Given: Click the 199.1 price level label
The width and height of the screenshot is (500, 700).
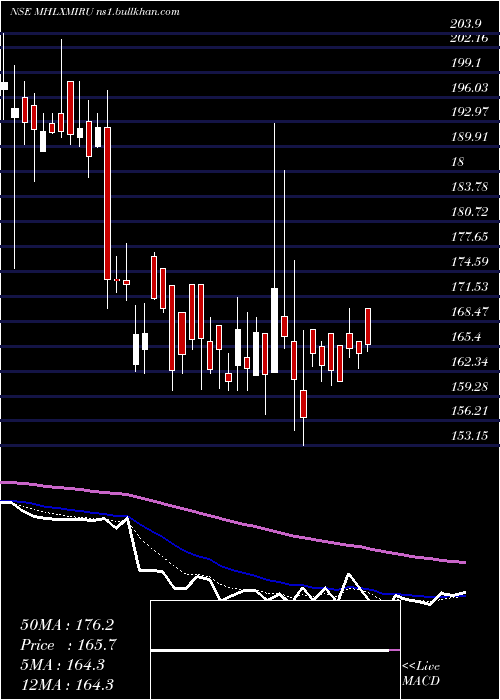Looking at the screenshot, I should [466, 63].
